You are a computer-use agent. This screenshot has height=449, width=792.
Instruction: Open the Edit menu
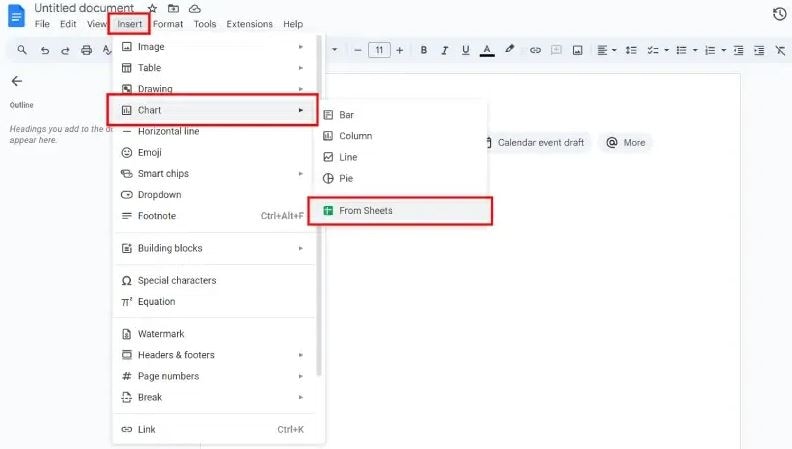tap(68, 24)
